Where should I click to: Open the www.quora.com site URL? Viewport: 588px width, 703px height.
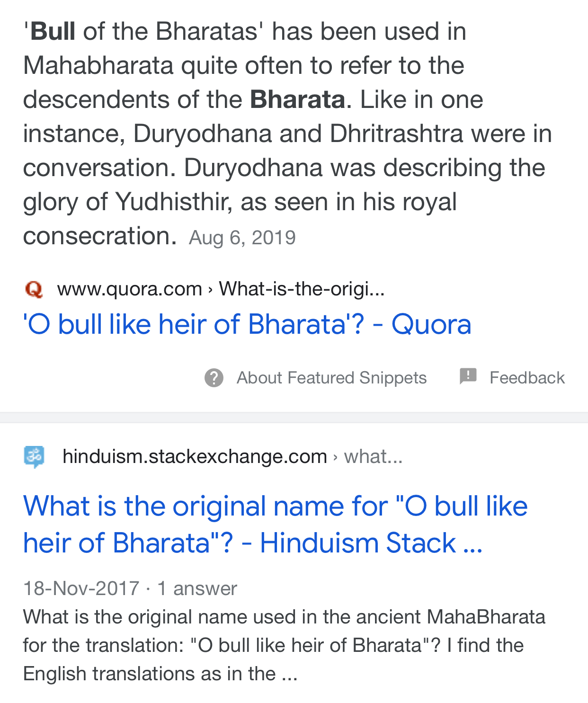point(129,289)
